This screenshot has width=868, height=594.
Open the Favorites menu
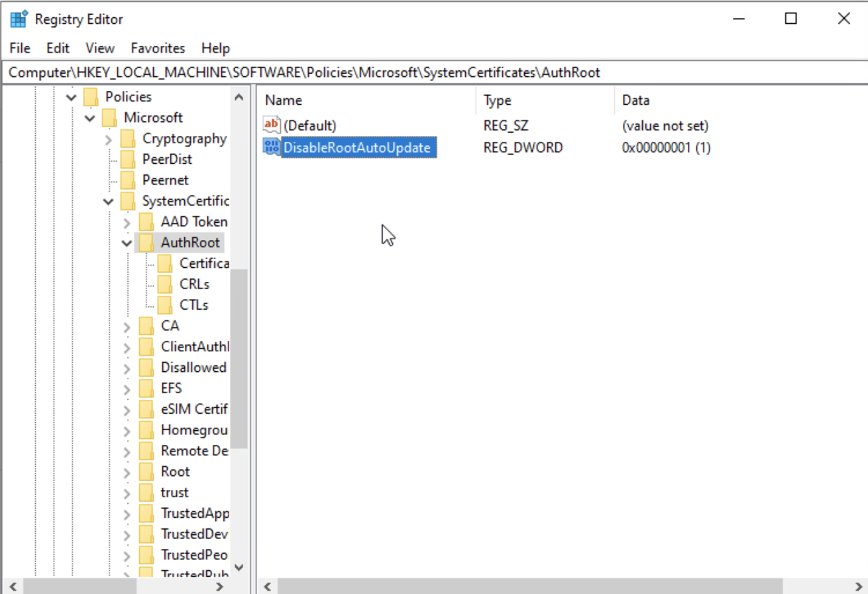(x=158, y=48)
